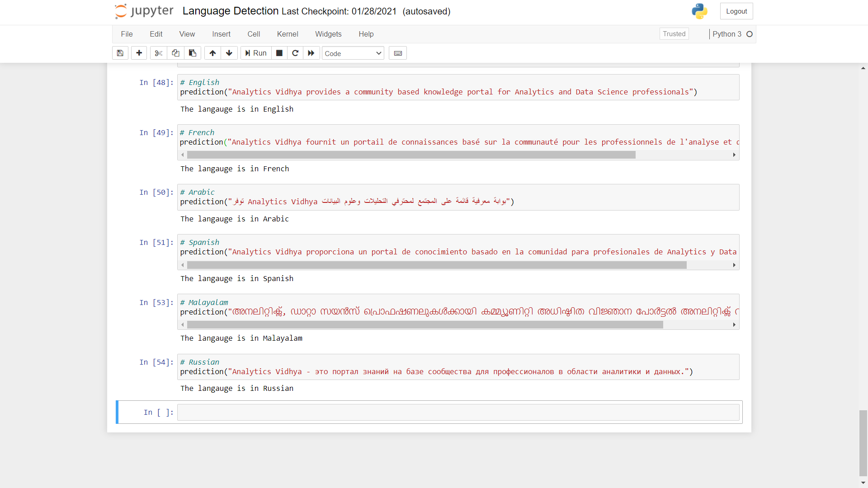Interrupt the kernel with stop icon
The image size is (868, 488).
point(279,53)
